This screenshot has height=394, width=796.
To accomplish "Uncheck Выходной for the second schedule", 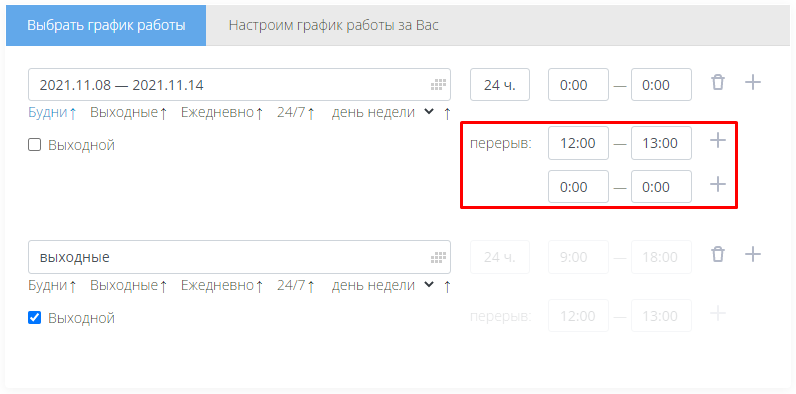I will point(34,318).
